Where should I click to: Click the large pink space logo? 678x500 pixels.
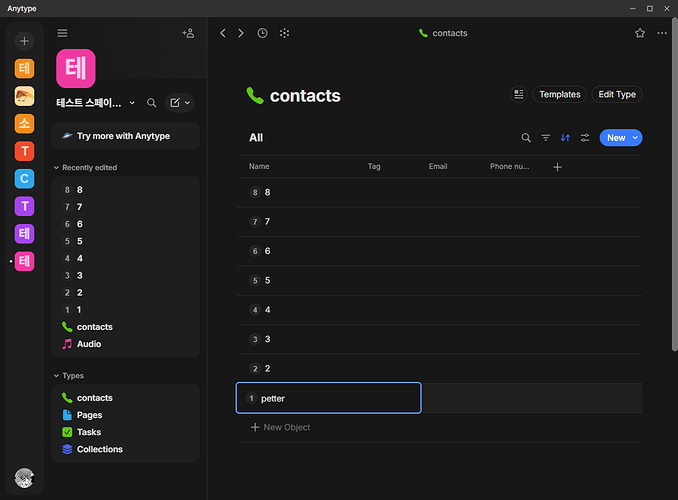pyautogui.click(x=76, y=68)
